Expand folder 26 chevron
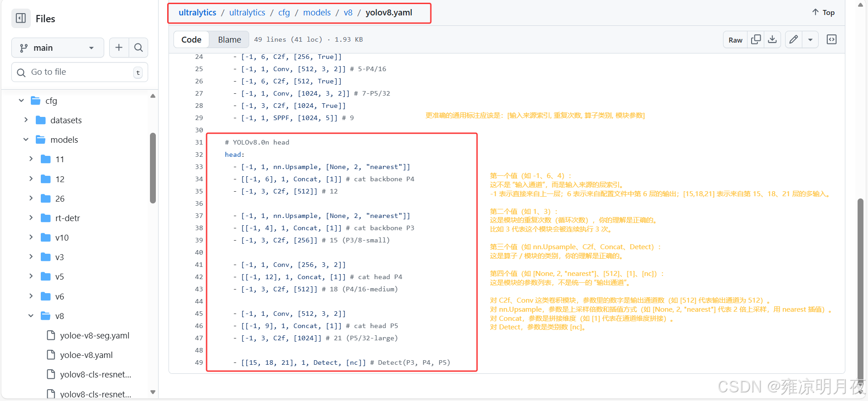868x401 pixels. [31, 198]
